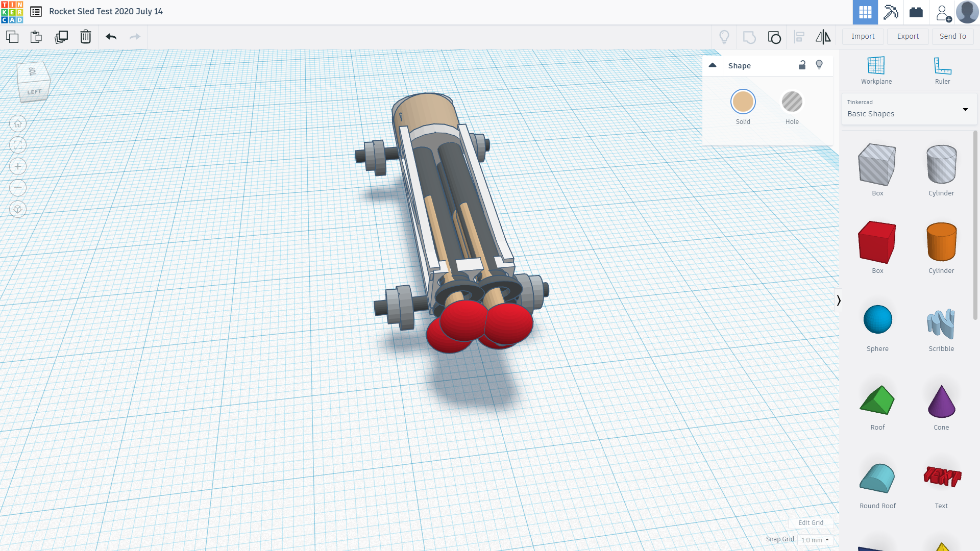980x551 pixels.
Task: Click the Import button
Action: click(x=863, y=36)
